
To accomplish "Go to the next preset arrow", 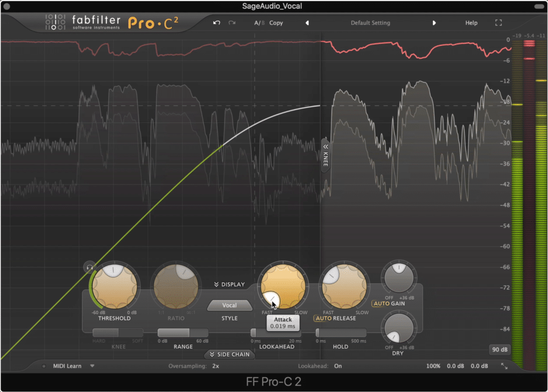I will tap(434, 23).
